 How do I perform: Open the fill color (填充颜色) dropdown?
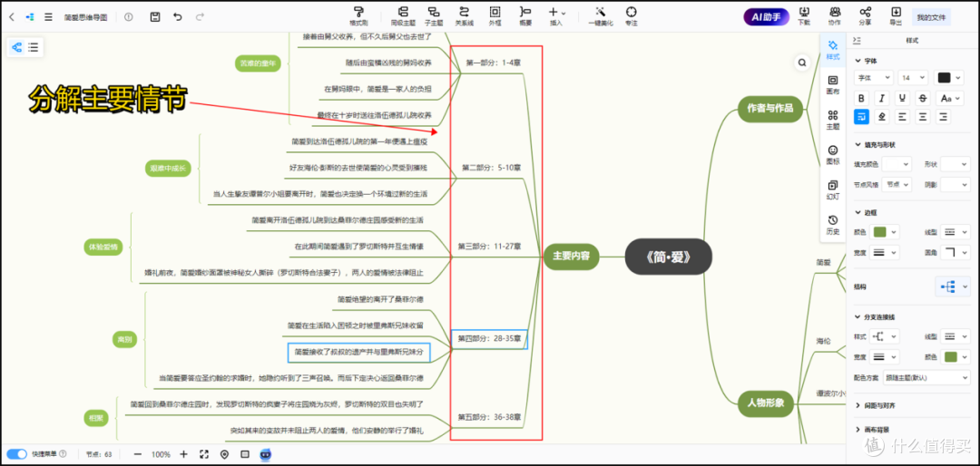898,164
